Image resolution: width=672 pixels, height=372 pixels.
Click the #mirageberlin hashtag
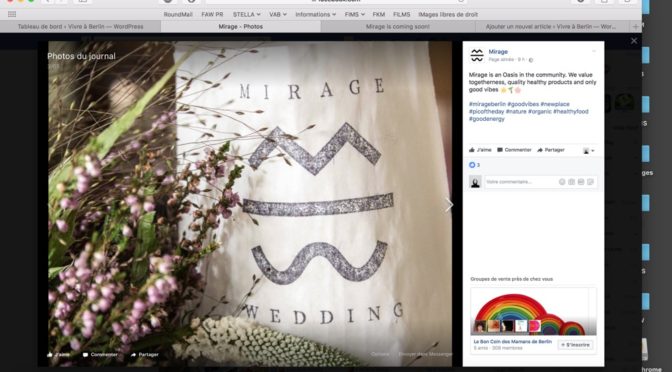(487, 104)
